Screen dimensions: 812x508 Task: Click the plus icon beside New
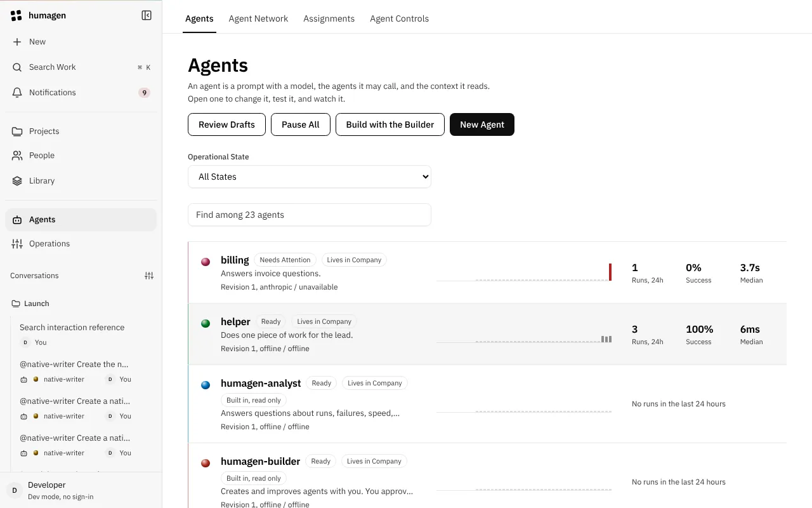click(x=17, y=42)
